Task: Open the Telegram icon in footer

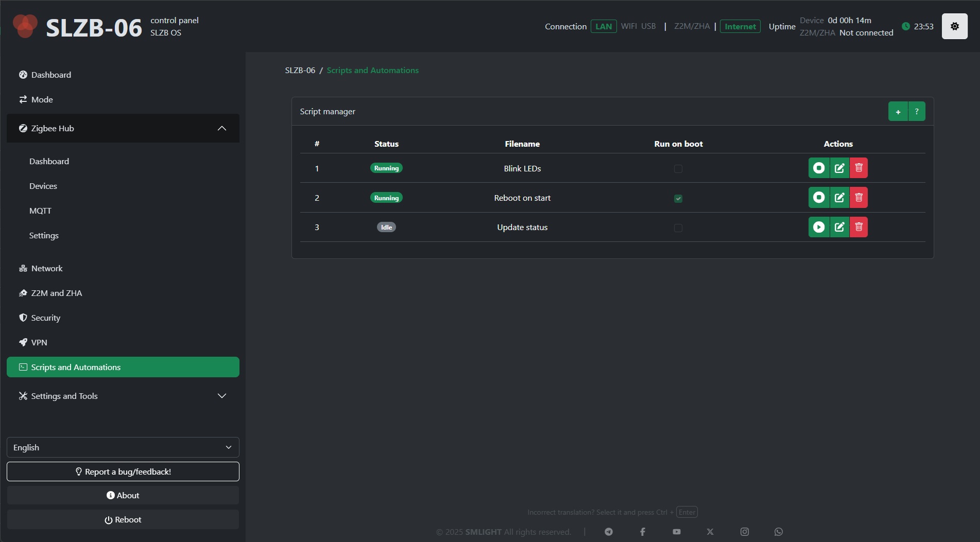Action: click(609, 532)
